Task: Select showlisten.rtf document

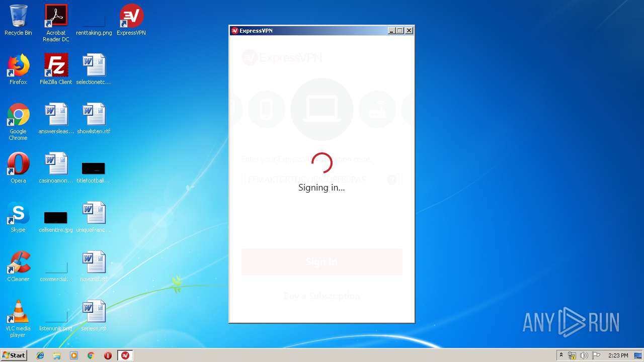Action: pyautogui.click(x=94, y=119)
